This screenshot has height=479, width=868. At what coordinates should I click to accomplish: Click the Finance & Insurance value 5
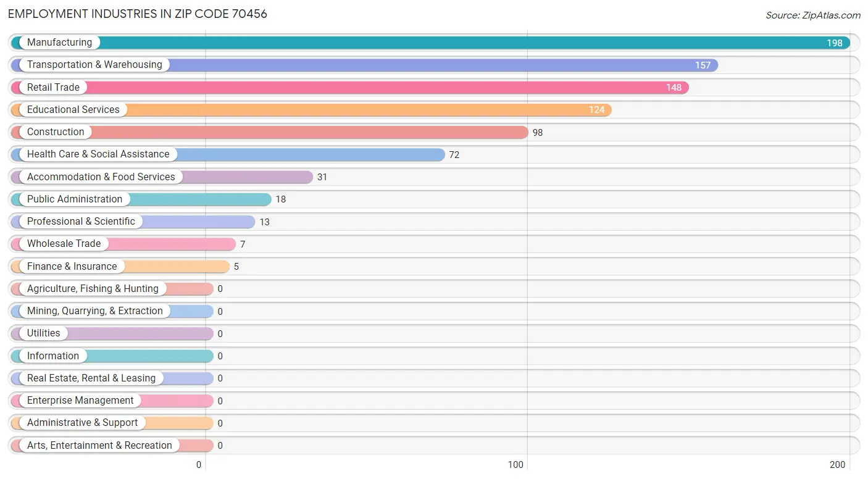[236, 267]
